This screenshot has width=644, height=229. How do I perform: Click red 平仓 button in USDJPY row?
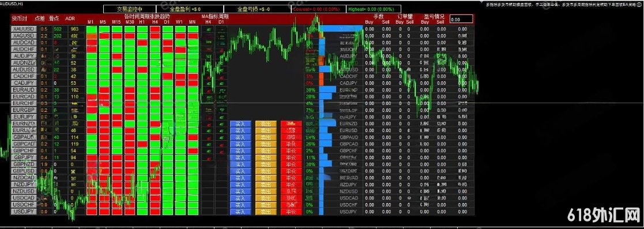coord(291,212)
